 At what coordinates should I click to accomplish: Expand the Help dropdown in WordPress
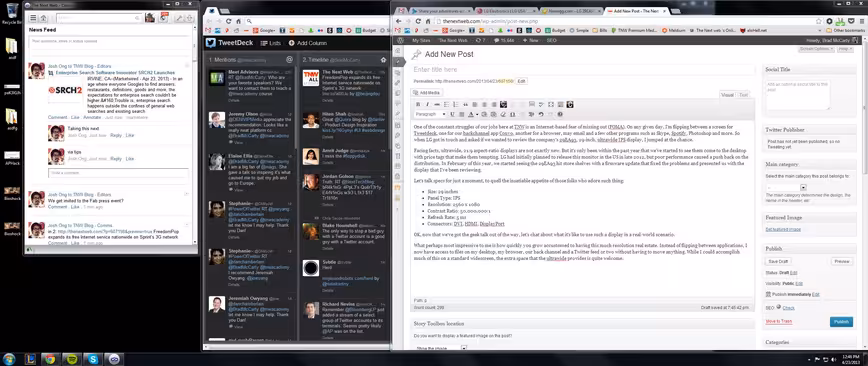(845, 49)
